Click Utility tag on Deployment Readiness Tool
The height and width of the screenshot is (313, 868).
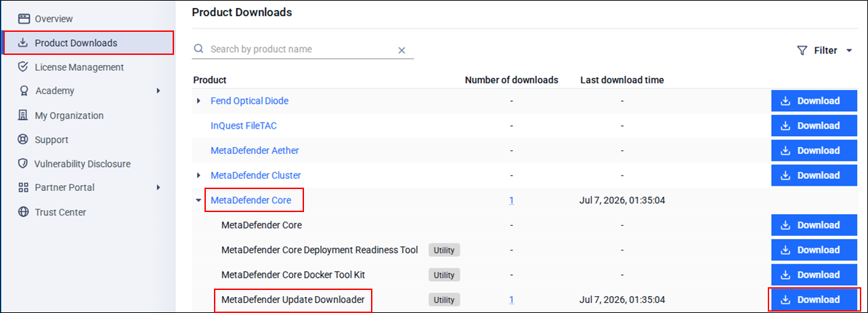[x=444, y=250]
